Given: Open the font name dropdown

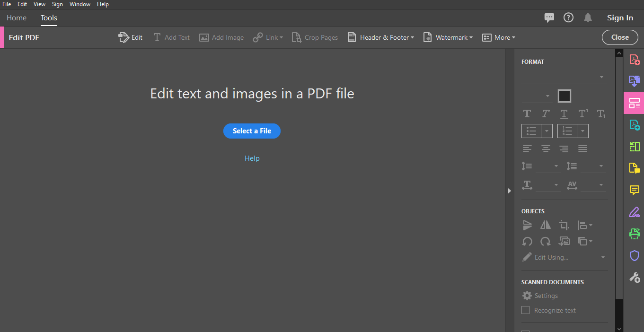Looking at the screenshot, I should click(x=564, y=77).
